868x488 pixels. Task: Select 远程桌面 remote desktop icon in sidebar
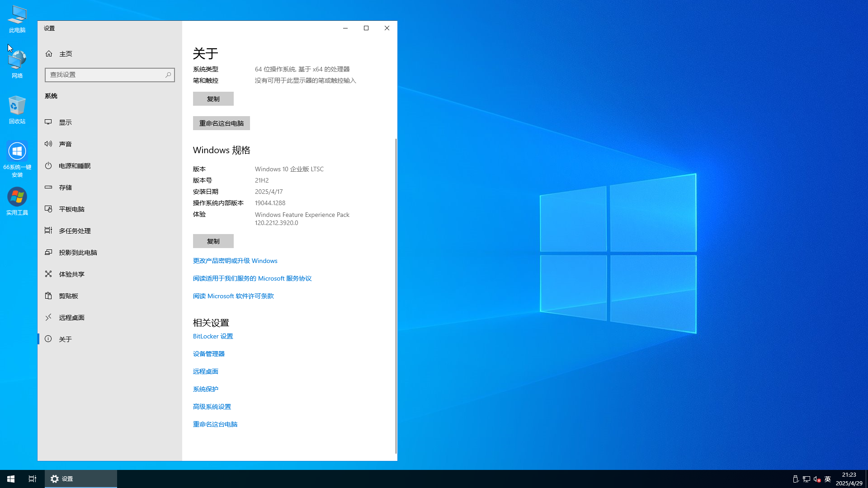48,317
